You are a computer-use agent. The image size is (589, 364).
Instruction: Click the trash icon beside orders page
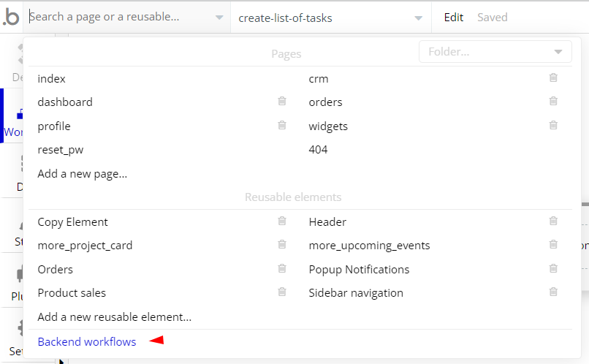coord(553,102)
